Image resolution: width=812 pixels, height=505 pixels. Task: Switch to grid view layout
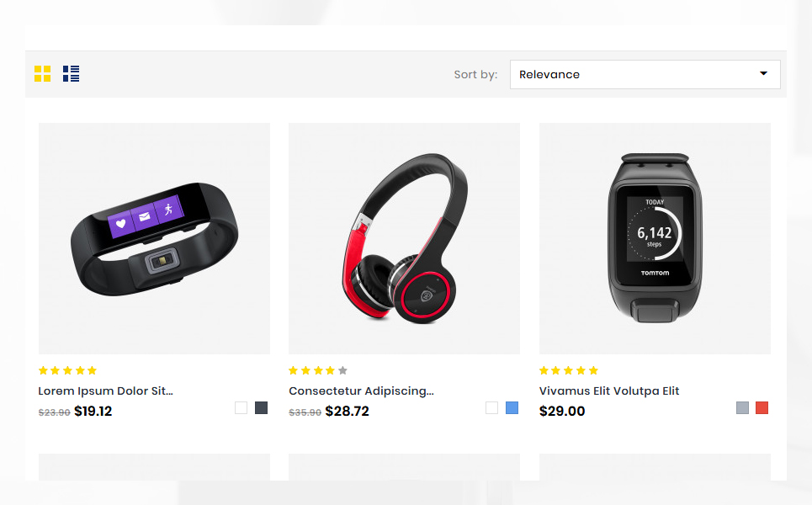[x=42, y=73]
